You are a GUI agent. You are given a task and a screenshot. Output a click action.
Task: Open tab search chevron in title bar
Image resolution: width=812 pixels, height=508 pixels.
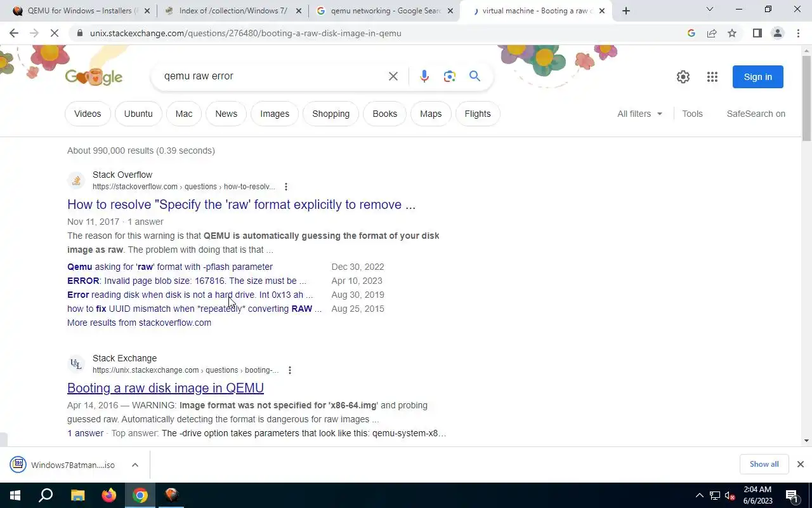[x=710, y=10]
